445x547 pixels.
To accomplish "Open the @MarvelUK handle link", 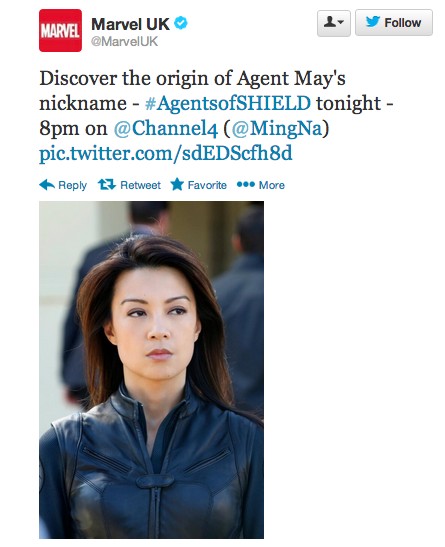I will click(x=124, y=42).
